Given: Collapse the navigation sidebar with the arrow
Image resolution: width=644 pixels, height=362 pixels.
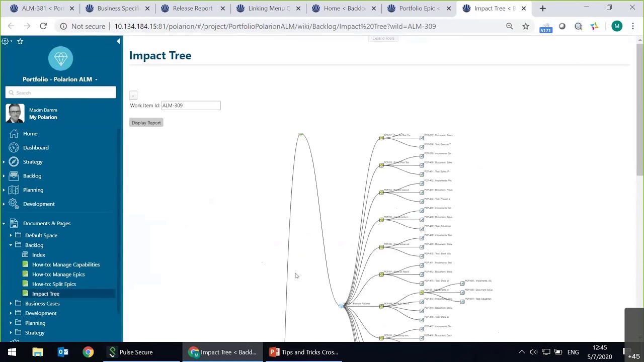Looking at the screenshot, I should [x=118, y=41].
